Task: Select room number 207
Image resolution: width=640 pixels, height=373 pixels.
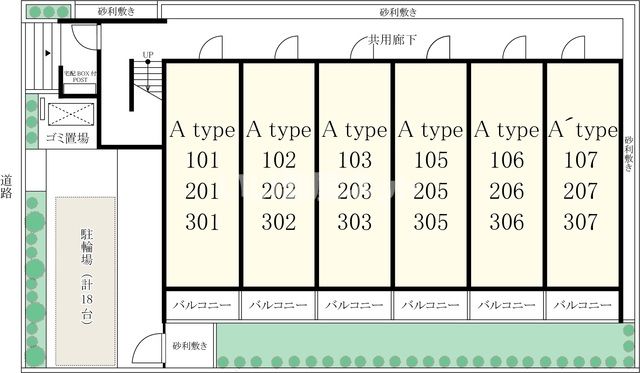Action: 580,191
